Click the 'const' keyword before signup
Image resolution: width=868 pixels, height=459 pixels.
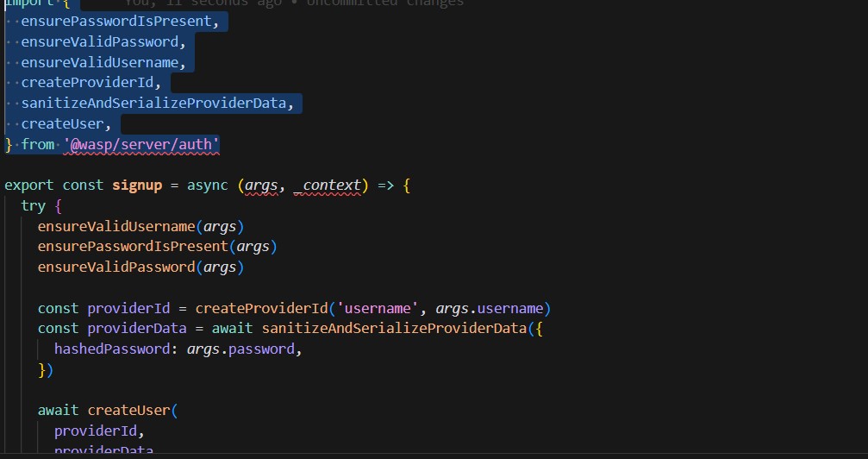83,185
